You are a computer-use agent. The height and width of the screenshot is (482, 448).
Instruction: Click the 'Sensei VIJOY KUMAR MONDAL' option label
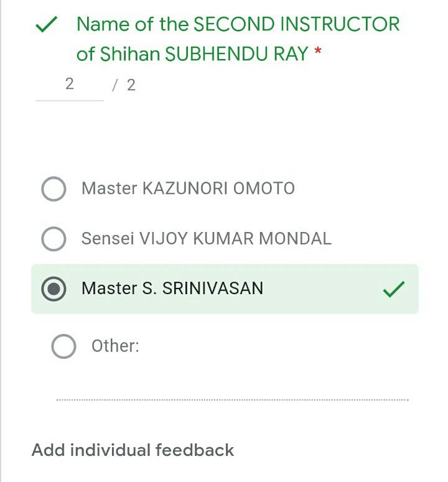(x=206, y=238)
